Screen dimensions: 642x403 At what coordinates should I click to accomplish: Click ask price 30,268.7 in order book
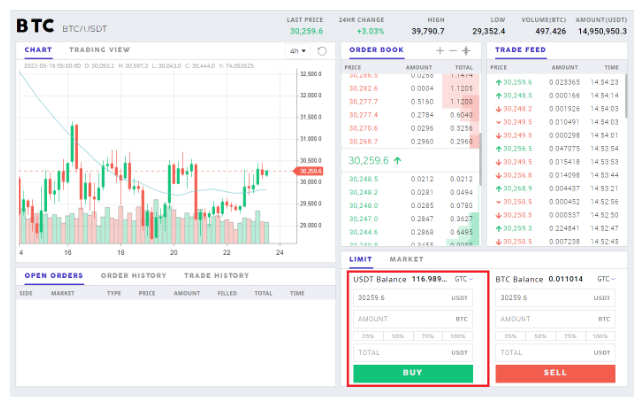(x=363, y=142)
